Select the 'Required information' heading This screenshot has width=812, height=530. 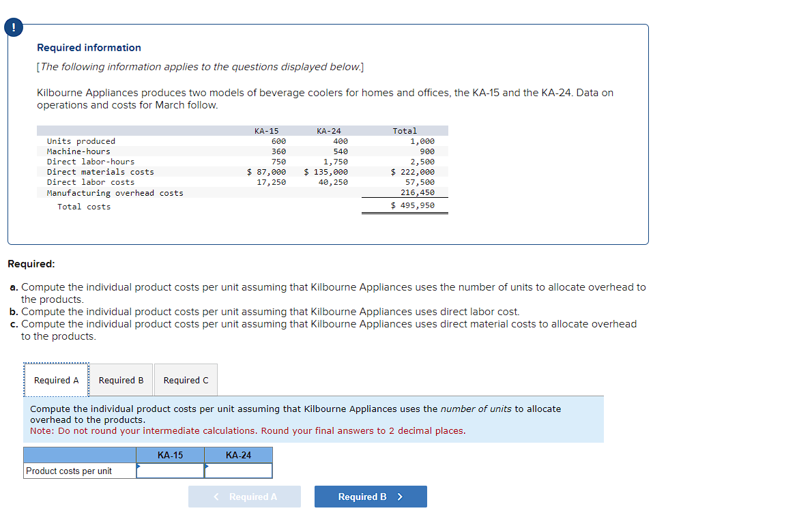(x=89, y=48)
